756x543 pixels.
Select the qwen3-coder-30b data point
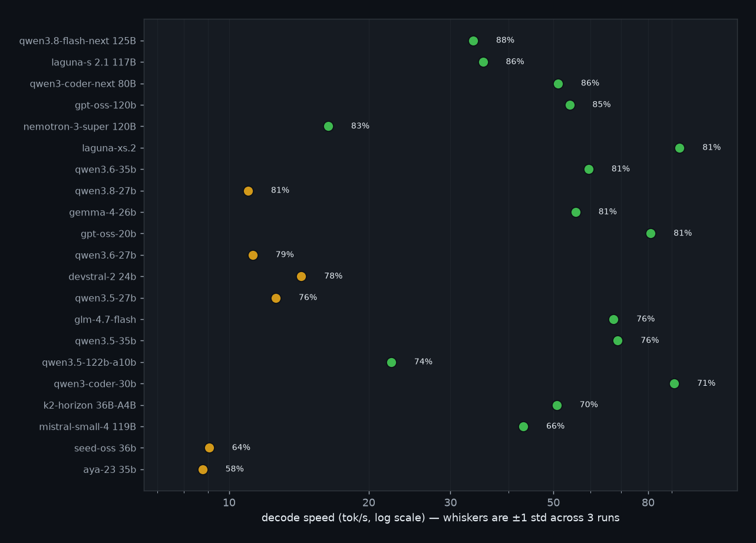click(x=674, y=383)
